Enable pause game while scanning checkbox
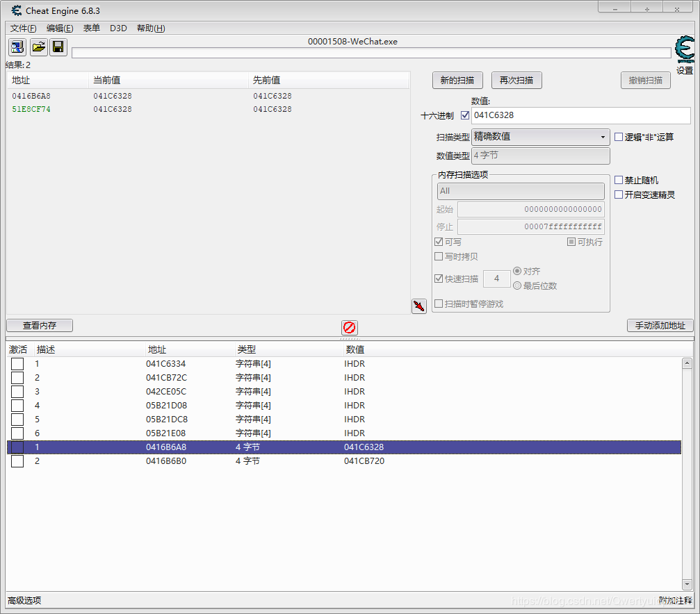This screenshot has width=700, height=614. (439, 304)
